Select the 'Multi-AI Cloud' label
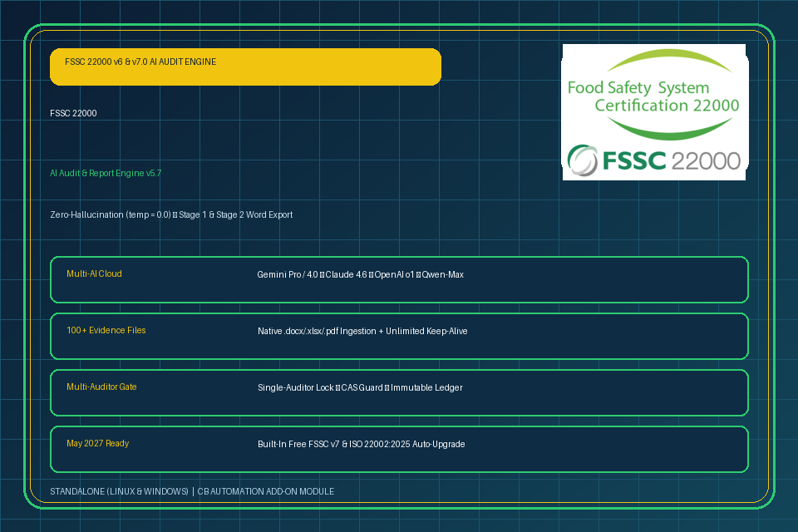This screenshot has width=798, height=532. click(94, 273)
